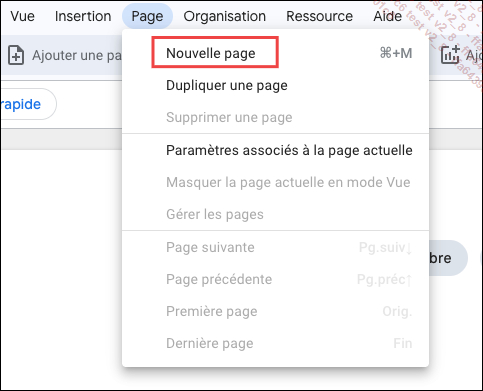Screen dimensions: 483x391
Task: Open the Vue menu
Action: click(x=22, y=16)
